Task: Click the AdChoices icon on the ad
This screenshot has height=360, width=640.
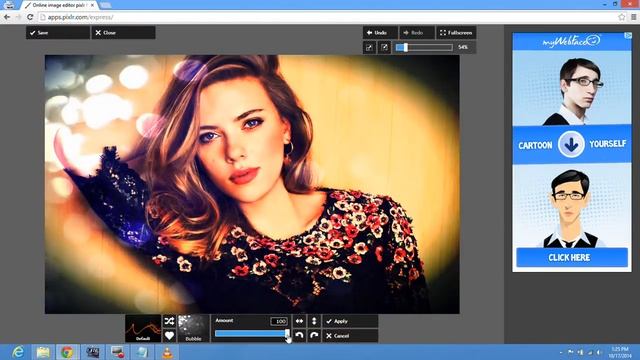Action: pyautogui.click(x=628, y=36)
